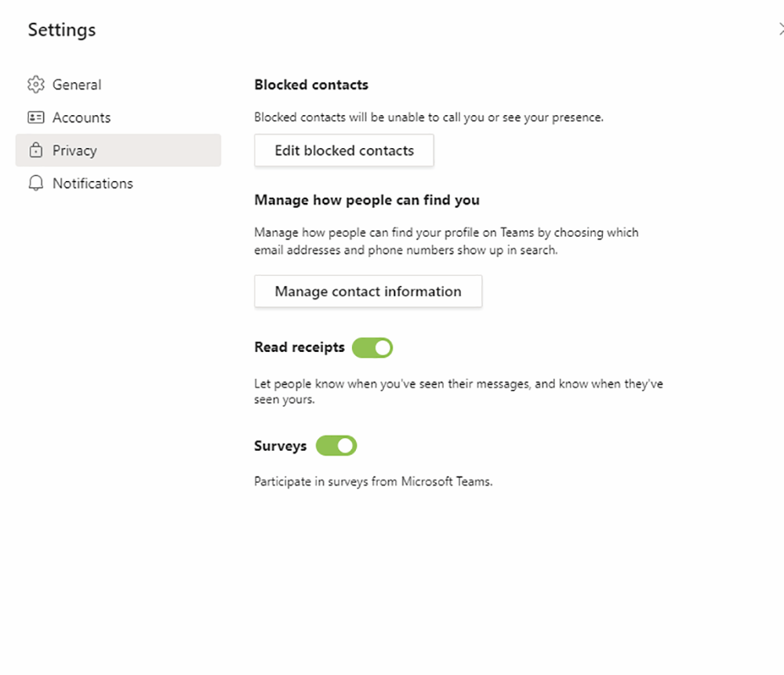Open Manage contact information

pyautogui.click(x=368, y=291)
